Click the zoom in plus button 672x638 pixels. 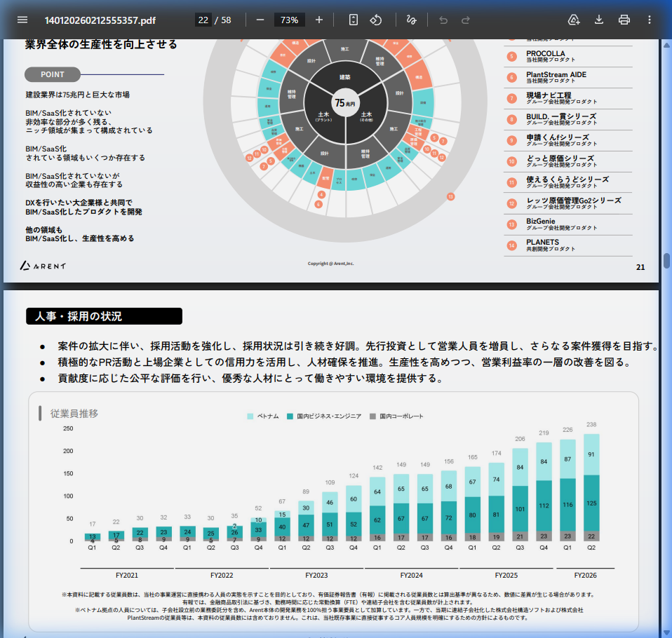319,20
